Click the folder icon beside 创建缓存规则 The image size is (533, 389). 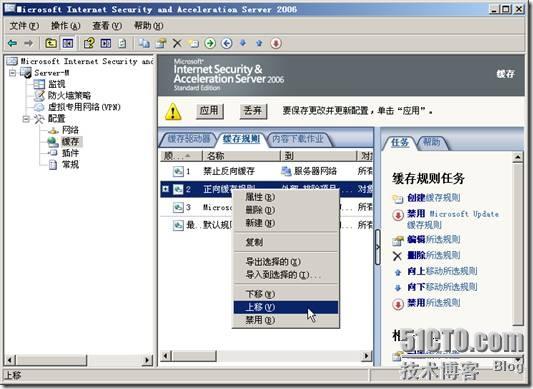(x=398, y=199)
